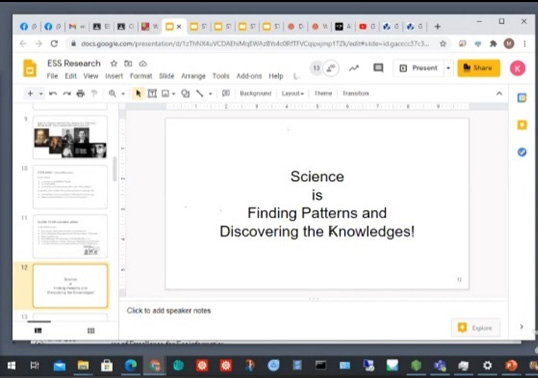Image resolution: width=538 pixels, height=378 pixels.
Task: Open the Insert image dropdown arrow
Action: point(174,94)
